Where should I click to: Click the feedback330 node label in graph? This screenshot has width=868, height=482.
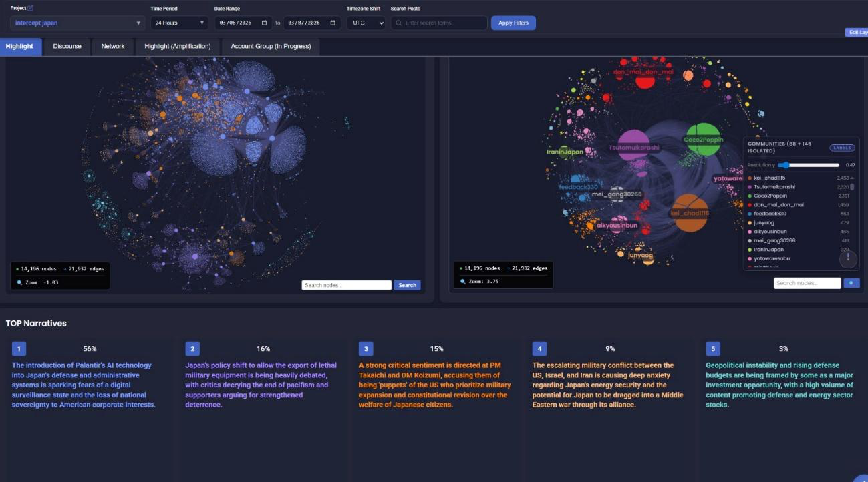[x=578, y=187]
